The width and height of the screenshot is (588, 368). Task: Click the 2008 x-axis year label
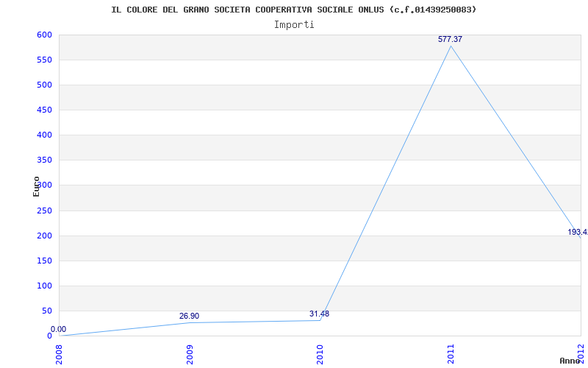tap(60, 353)
